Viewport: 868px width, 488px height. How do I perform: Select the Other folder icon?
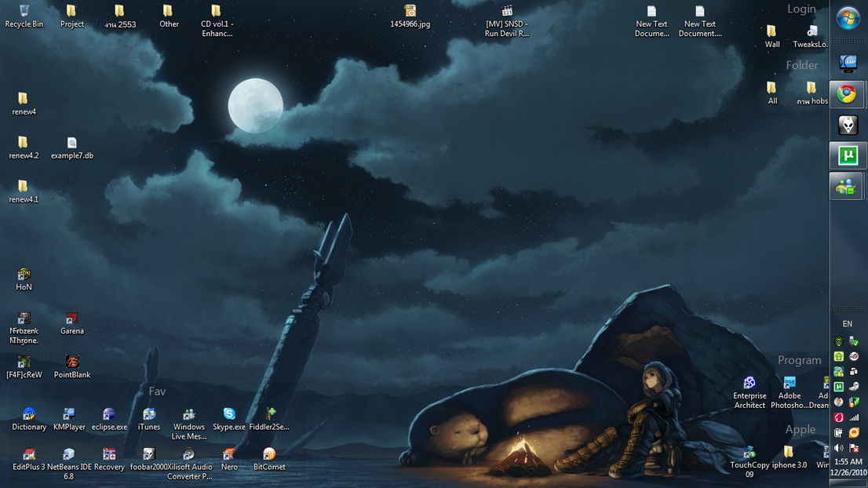coord(168,16)
